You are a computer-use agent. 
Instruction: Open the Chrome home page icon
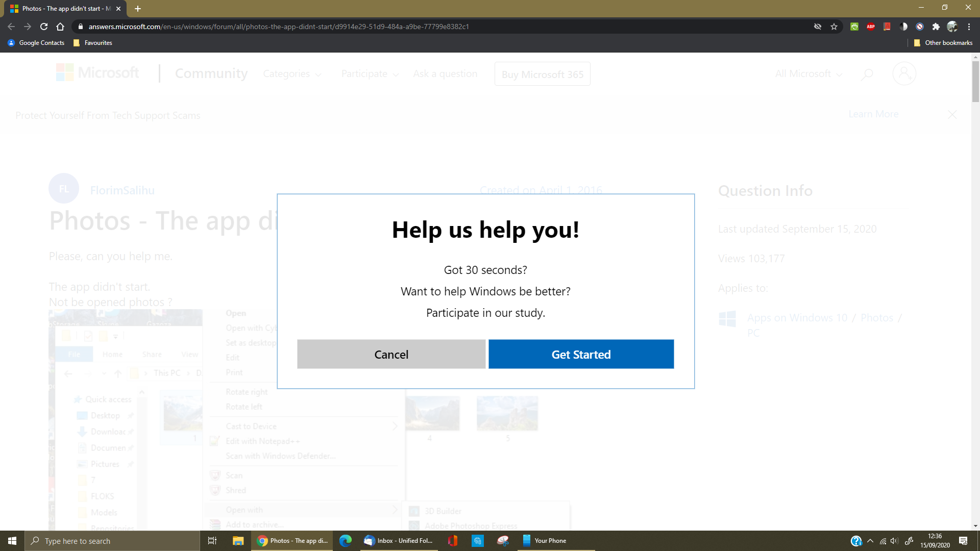[60, 27]
